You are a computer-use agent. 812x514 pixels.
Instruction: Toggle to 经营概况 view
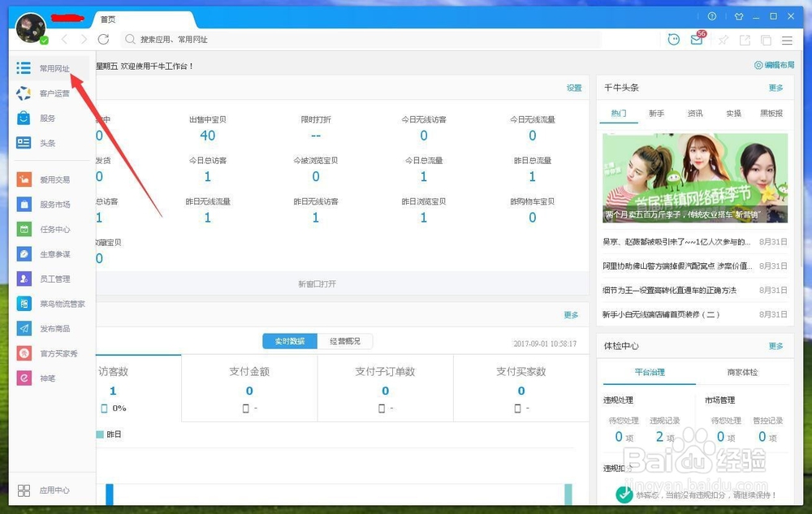point(345,341)
